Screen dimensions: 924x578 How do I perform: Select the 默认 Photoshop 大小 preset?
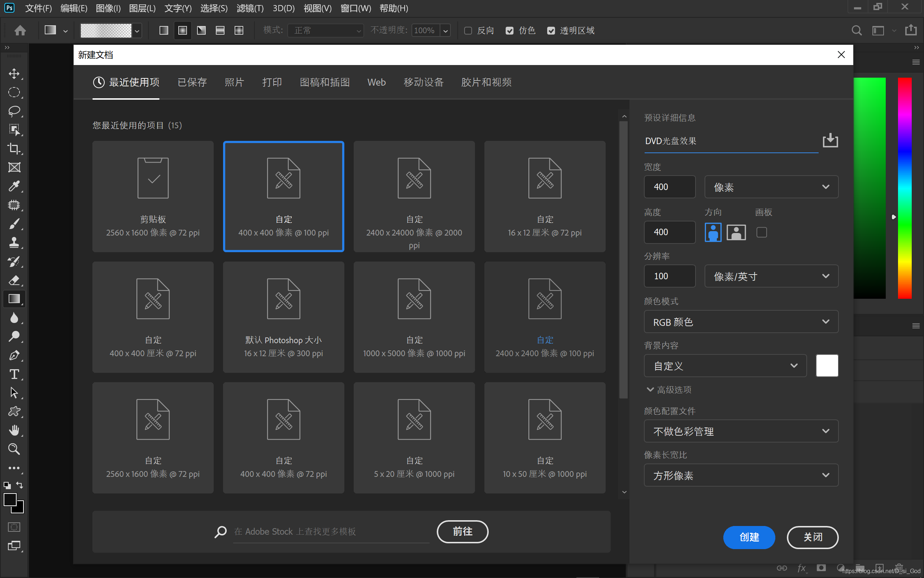point(283,317)
